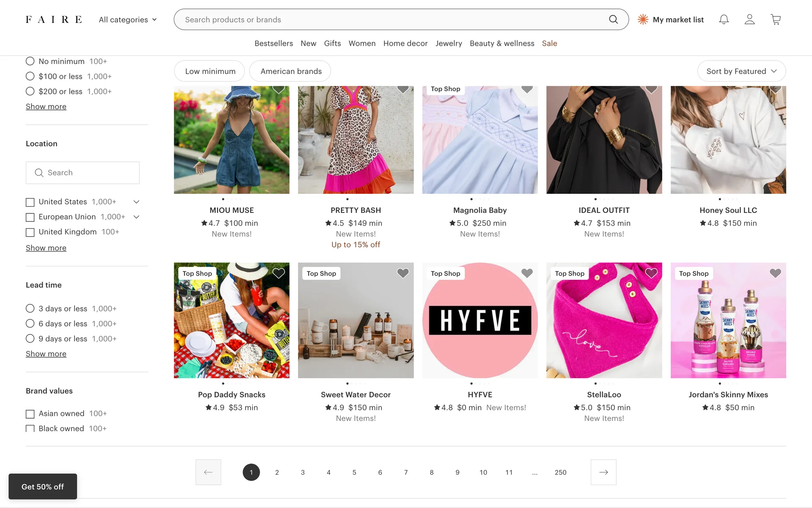Open the HYFVE brand thumbnail
Viewport: 812px width, 508px height.
[x=480, y=320]
